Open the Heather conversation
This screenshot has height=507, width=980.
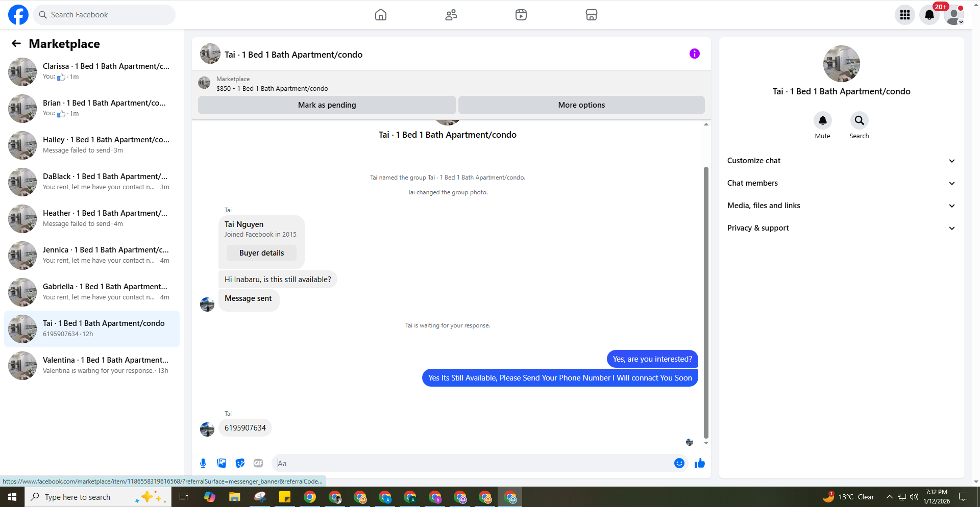(x=92, y=219)
